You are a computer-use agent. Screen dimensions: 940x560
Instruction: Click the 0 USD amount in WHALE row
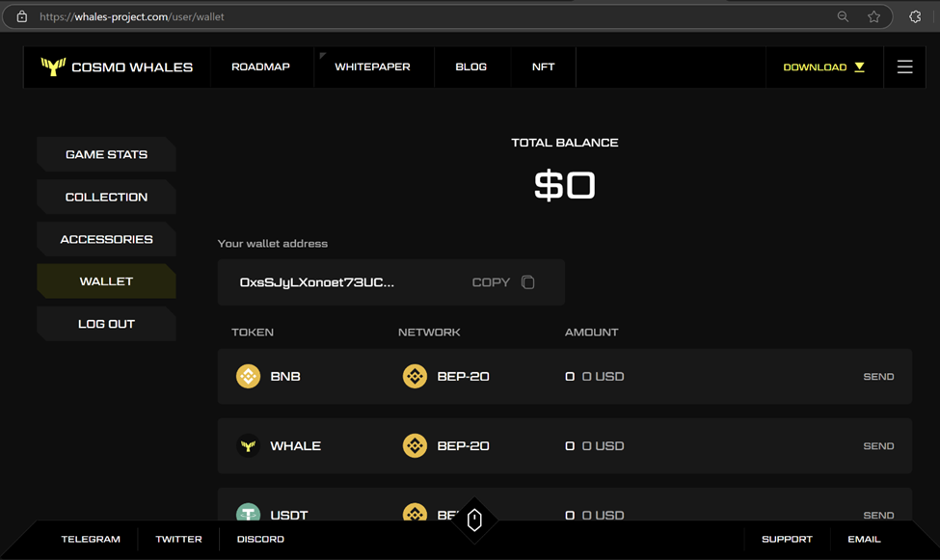604,446
